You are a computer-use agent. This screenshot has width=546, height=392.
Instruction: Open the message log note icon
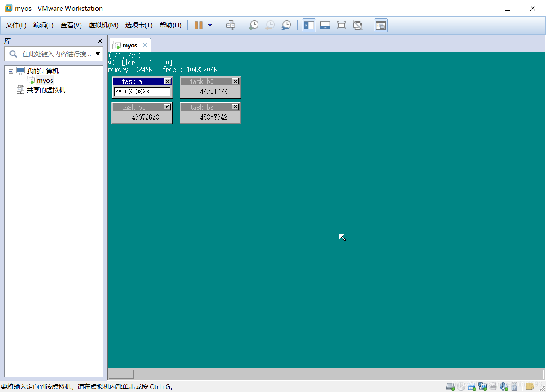point(530,386)
